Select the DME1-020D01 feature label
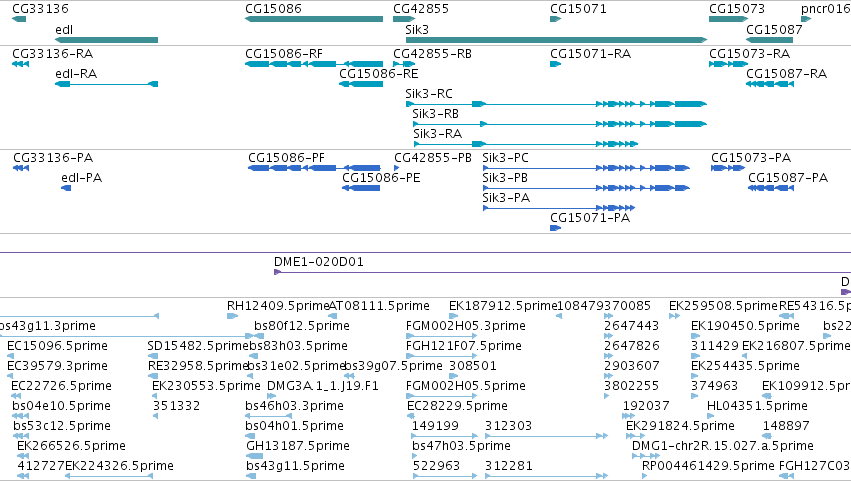 (x=319, y=262)
